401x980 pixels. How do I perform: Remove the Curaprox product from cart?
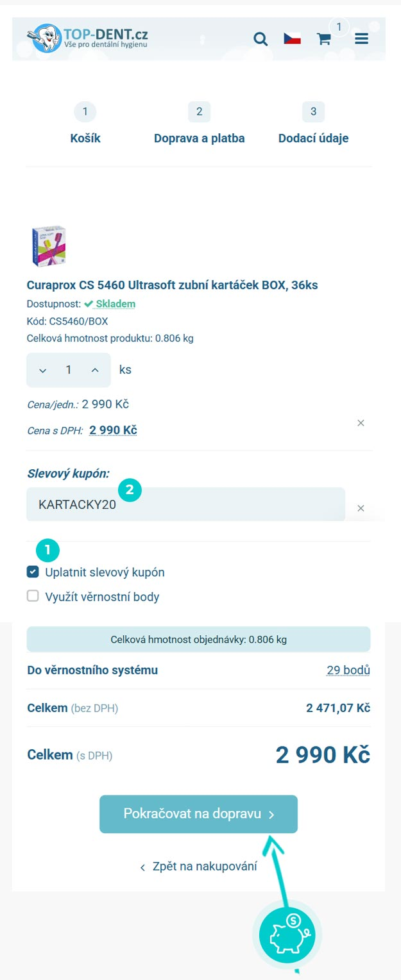point(361,423)
